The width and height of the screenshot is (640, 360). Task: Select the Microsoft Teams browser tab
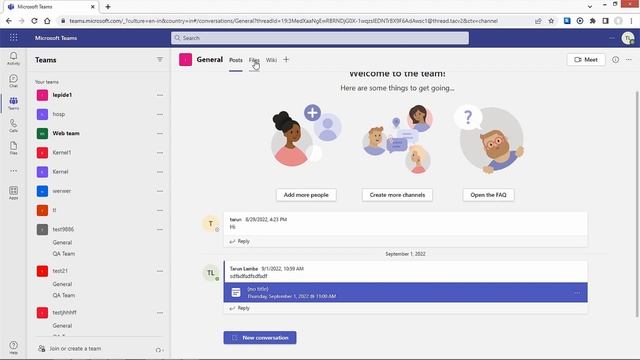point(51,7)
